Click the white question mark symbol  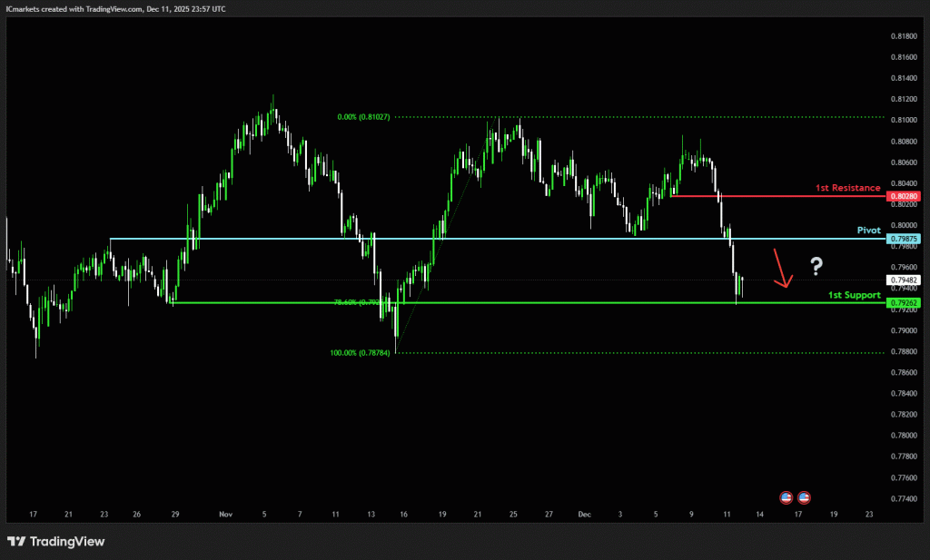(x=816, y=266)
